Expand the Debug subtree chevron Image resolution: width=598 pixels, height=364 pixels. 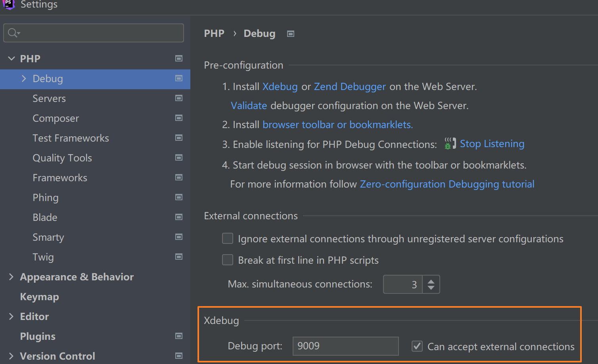pos(24,79)
